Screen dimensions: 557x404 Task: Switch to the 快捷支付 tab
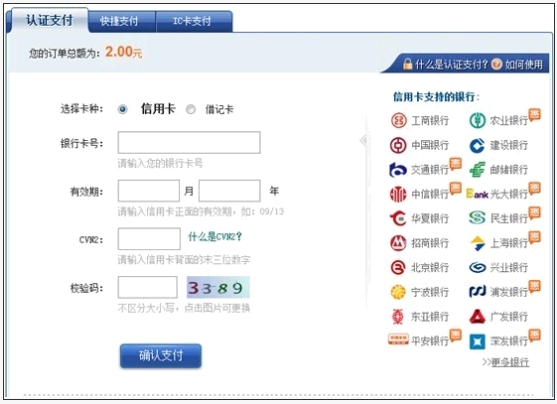[x=119, y=21]
